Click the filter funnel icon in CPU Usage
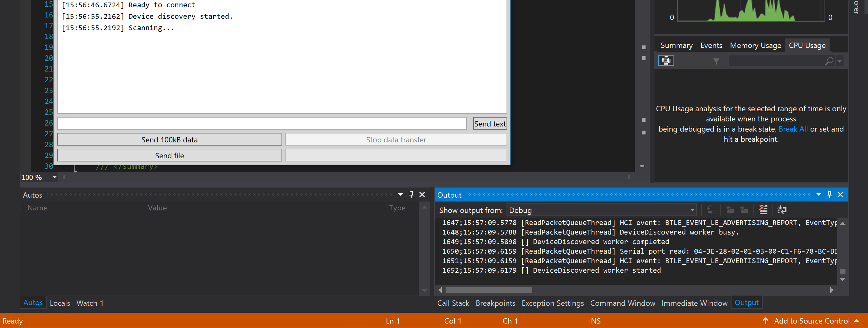This screenshot has width=868, height=328. click(x=716, y=61)
